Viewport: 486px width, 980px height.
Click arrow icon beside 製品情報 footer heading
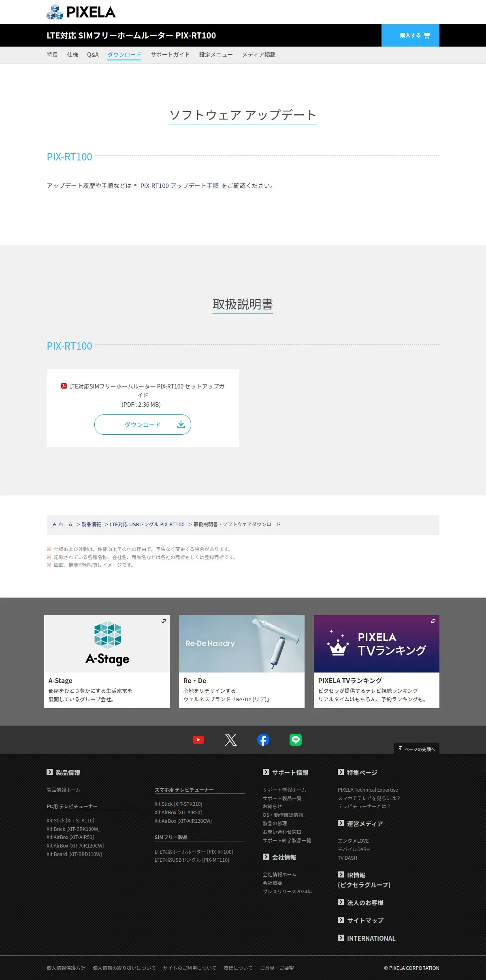pos(49,772)
